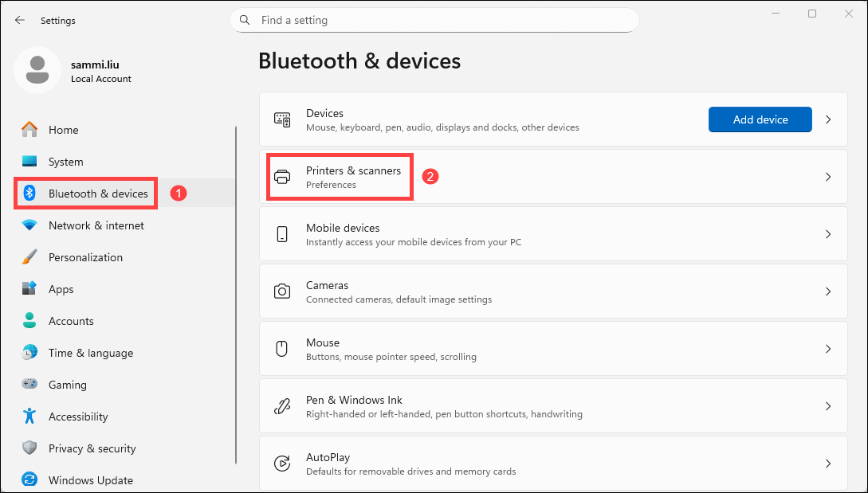Image resolution: width=868 pixels, height=493 pixels.
Task: Click the Windows Update sync icon
Action: tap(29, 480)
